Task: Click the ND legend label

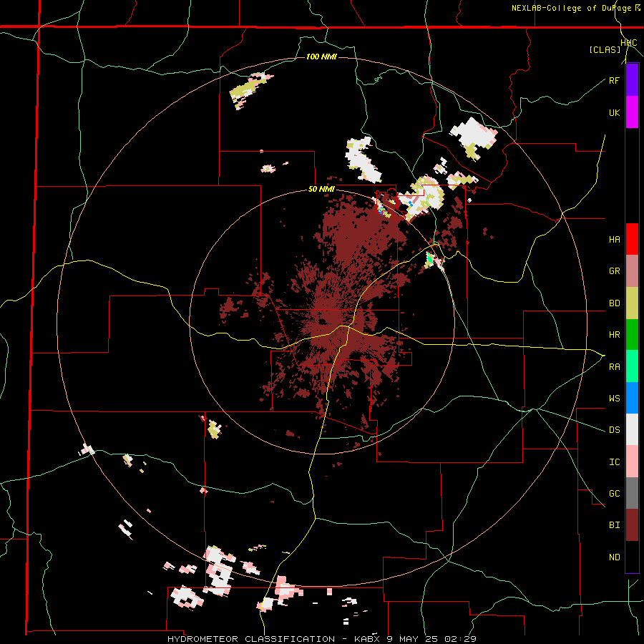Action: point(614,557)
